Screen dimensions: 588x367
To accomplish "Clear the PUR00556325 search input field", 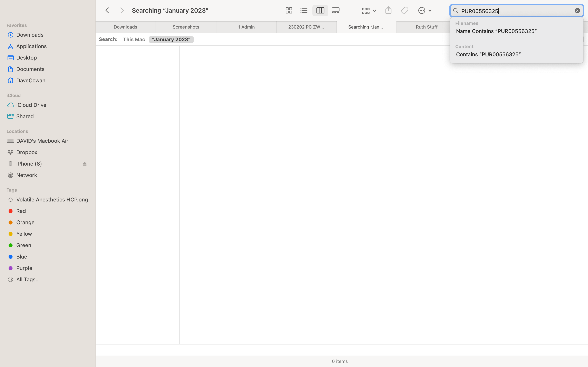I will coord(577,11).
